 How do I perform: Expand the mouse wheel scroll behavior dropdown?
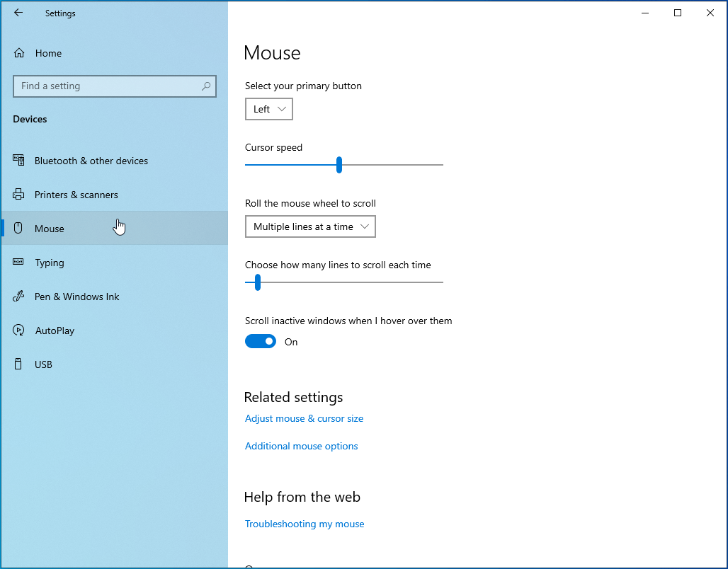click(310, 226)
